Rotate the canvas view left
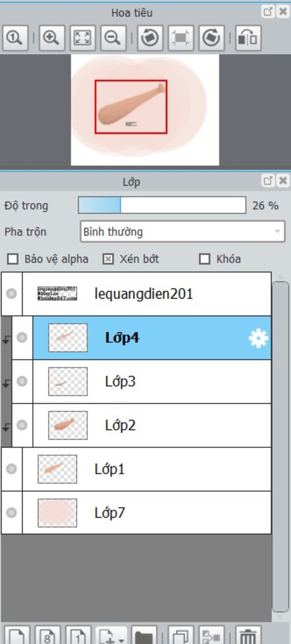 pyautogui.click(x=150, y=38)
